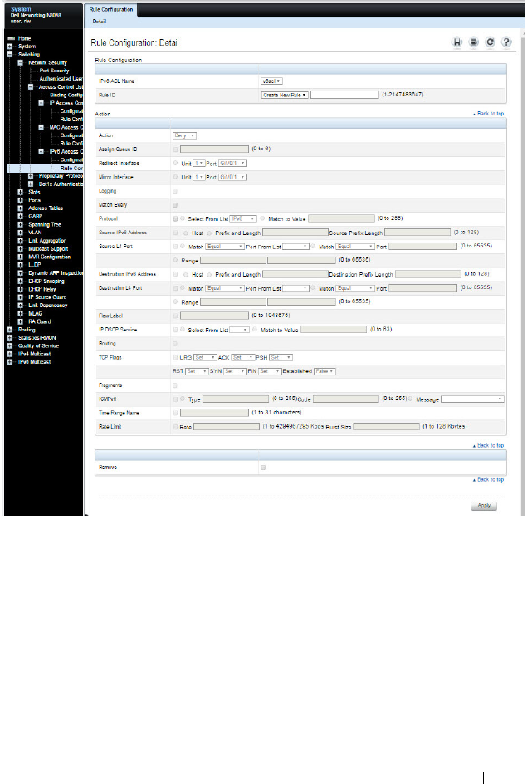
Task: Expand the Routing tree node
Action: (x=10, y=330)
